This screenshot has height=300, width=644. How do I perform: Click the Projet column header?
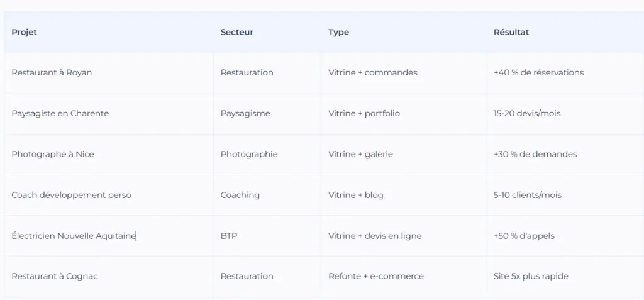point(25,32)
